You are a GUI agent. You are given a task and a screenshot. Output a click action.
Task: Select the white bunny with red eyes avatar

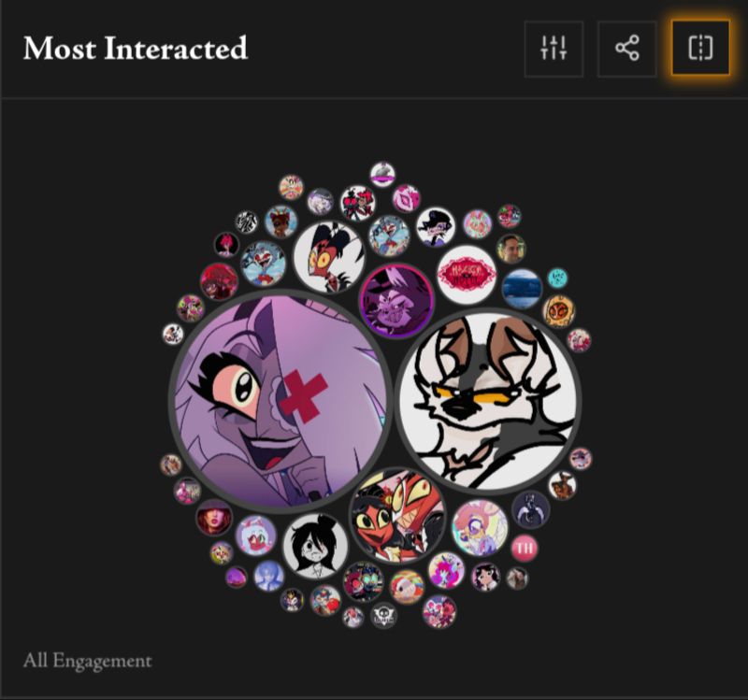[x=255, y=536]
